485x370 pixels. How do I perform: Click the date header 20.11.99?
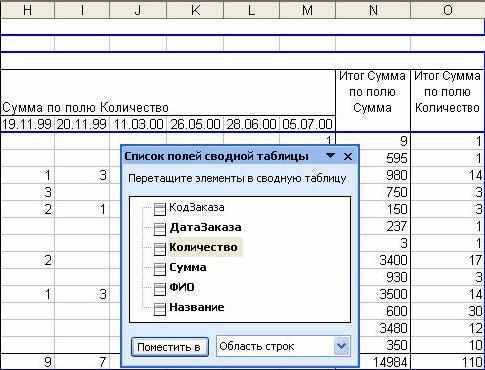82,124
